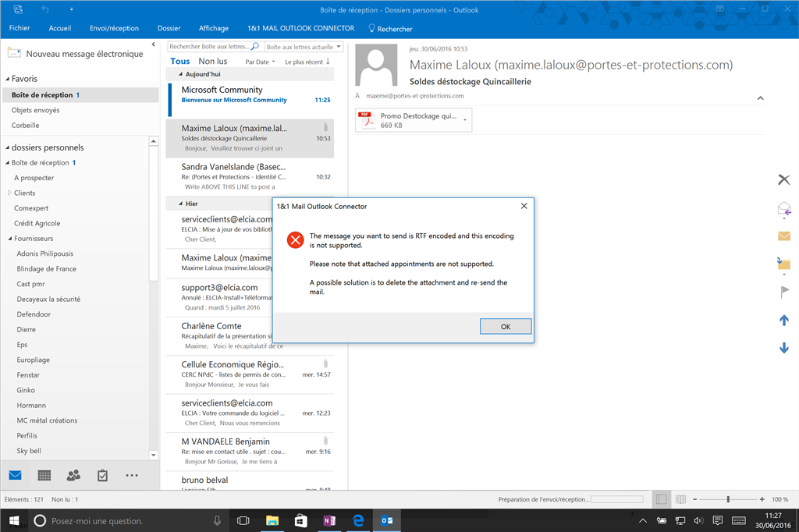This screenshot has height=532, width=799.
Task: Collapse Boîte de réception under dossiers personnels
Action: [x=8, y=163]
